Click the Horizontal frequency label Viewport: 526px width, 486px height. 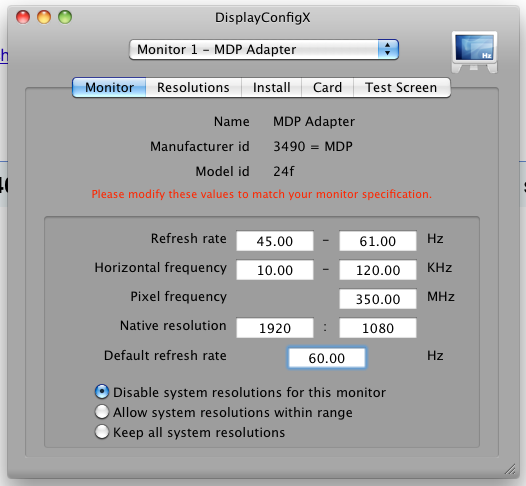[x=161, y=268]
